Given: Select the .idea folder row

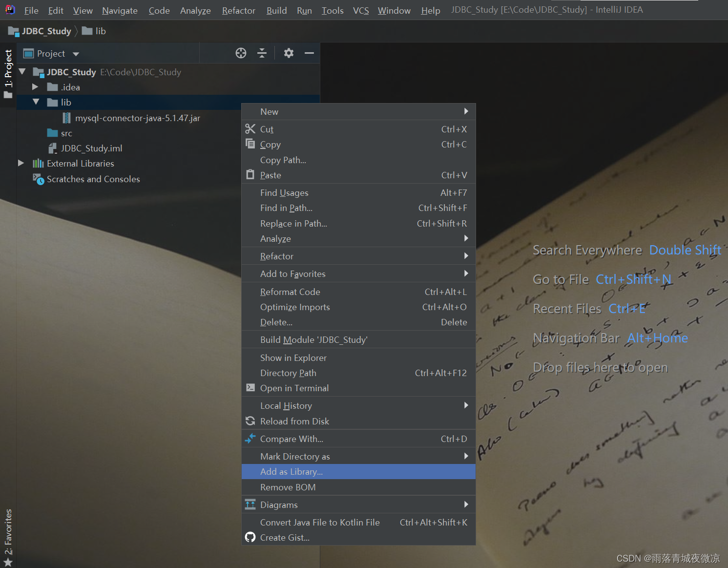Looking at the screenshot, I should [168, 87].
